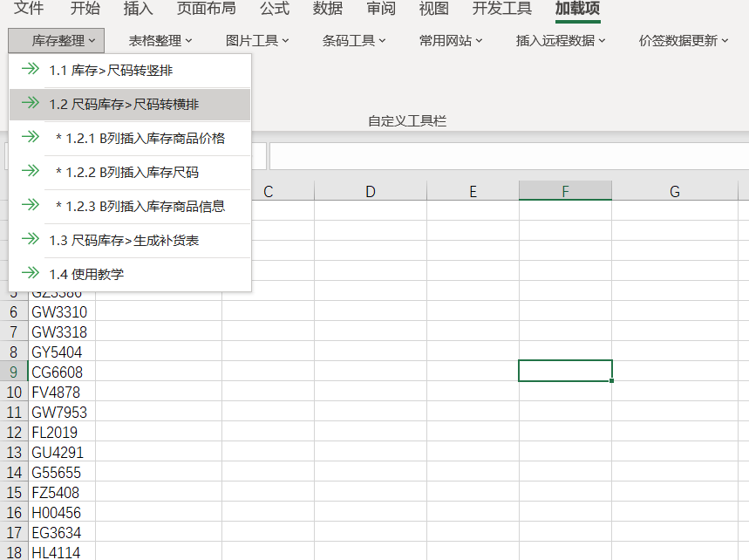Expand the 条码工具 dropdown menu
Image resolution: width=749 pixels, height=560 pixels.
pyautogui.click(x=353, y=41)
